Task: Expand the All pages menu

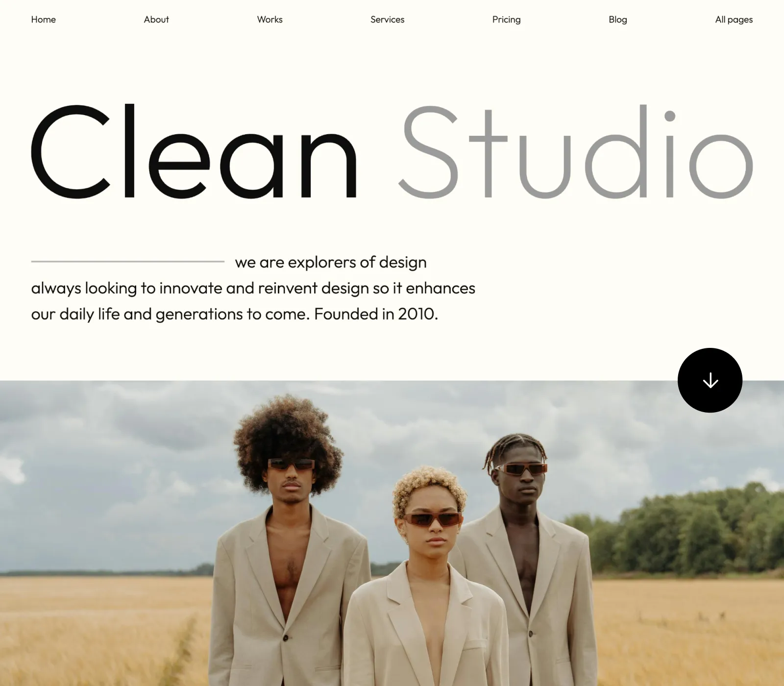Action: pyautogui.click(x=734, y=20)
